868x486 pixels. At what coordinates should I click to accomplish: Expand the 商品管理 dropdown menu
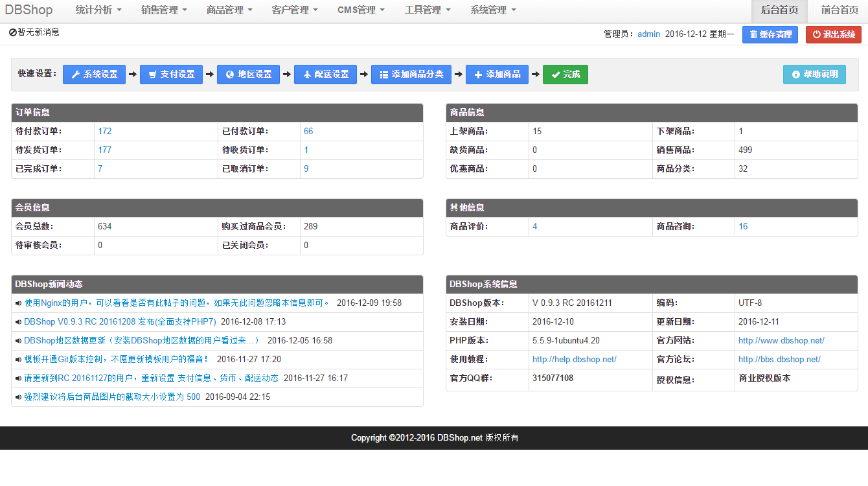coord(229,10)
